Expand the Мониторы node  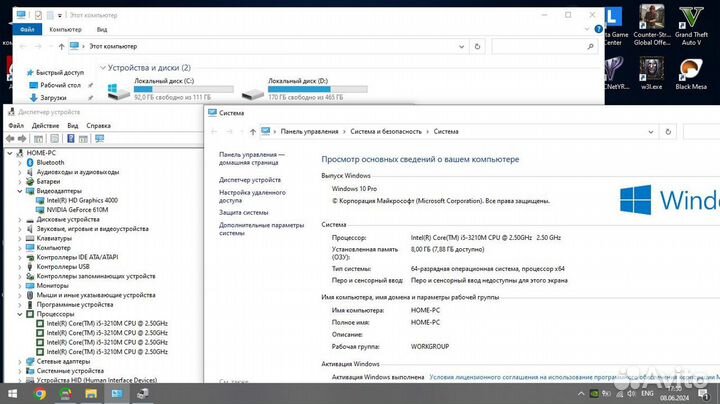coord(20,286)
